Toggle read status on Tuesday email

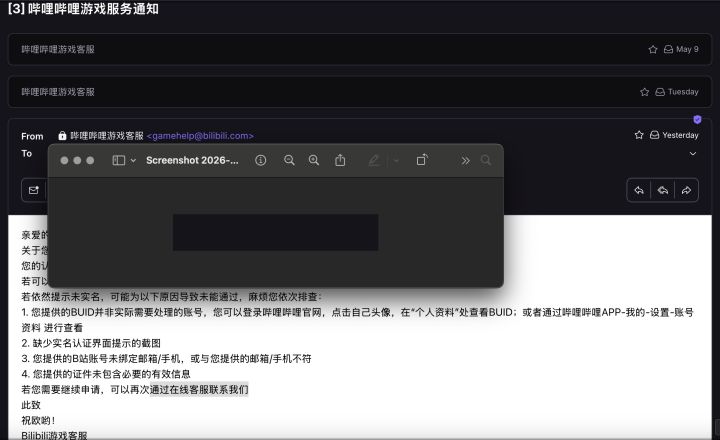[660, 92]
